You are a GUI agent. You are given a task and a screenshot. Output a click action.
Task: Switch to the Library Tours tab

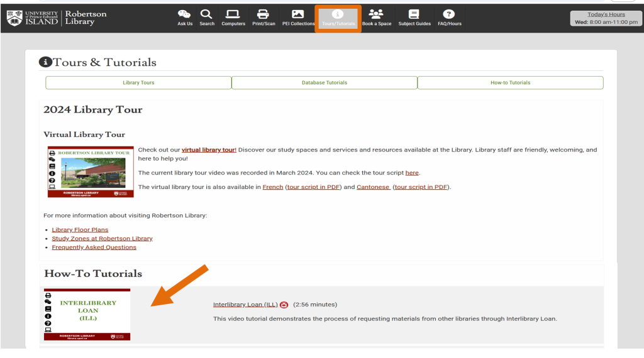click(138, 82)
